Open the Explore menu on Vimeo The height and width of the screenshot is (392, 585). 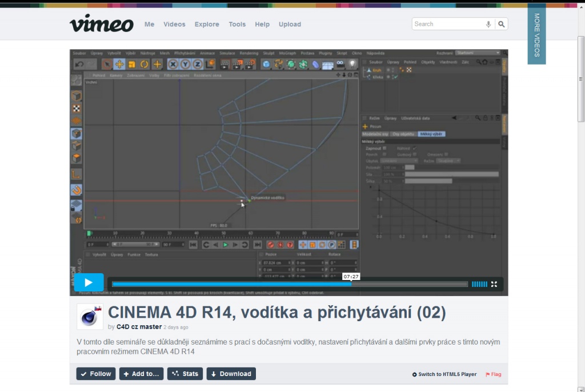click(207, 24)
